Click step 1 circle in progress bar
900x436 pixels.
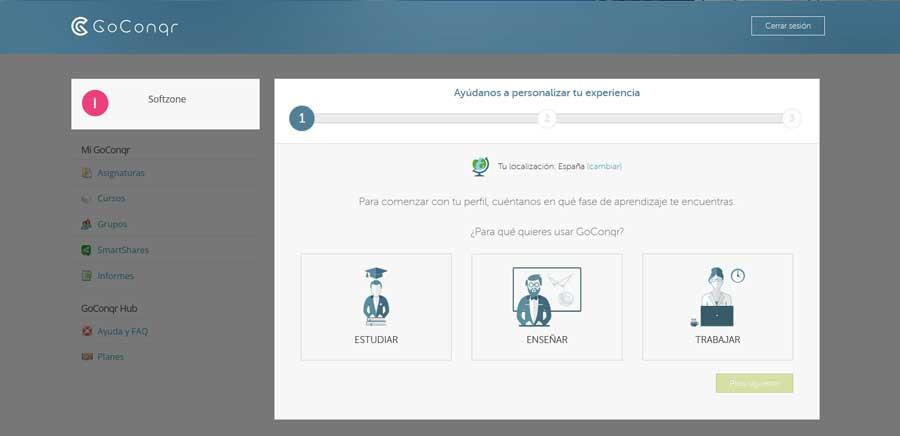302,119
